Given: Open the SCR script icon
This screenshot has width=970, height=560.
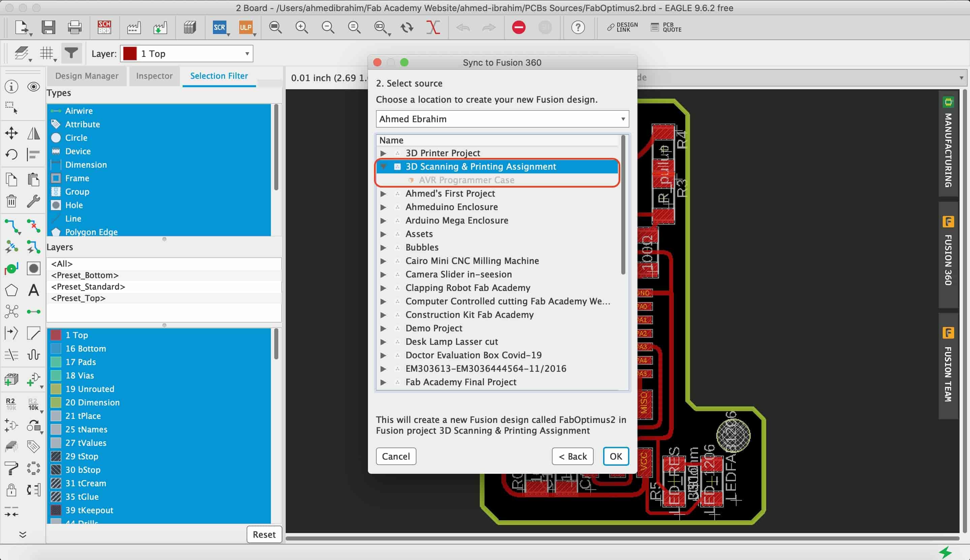Looking at the screenshot, I should tap(219, 27).
